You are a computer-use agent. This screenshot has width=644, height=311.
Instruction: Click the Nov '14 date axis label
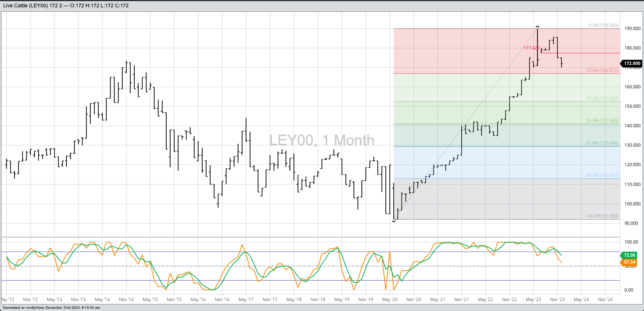pyautogui.click(x=126, y=300)
